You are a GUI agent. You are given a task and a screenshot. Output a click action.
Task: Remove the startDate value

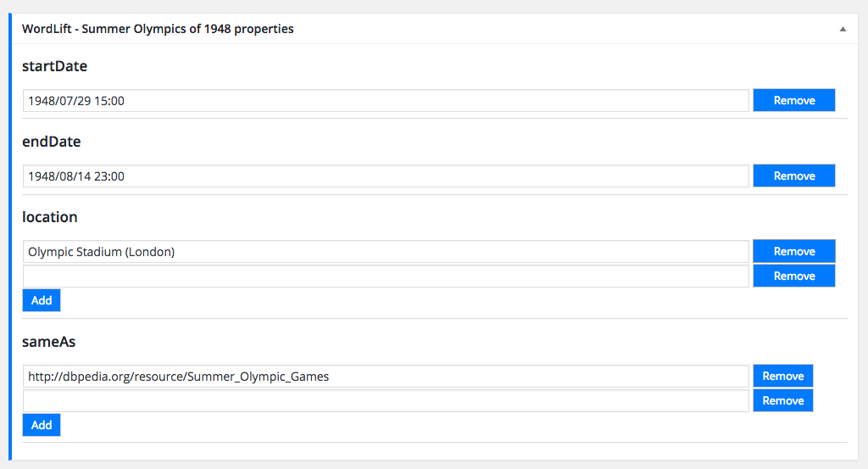[793, 101]
